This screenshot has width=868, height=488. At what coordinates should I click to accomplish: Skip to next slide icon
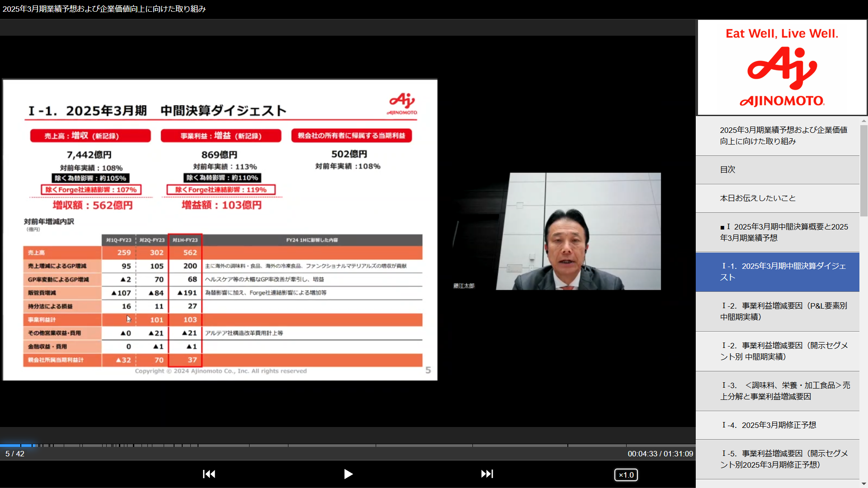pyautogui.click(x=487, y=474)
